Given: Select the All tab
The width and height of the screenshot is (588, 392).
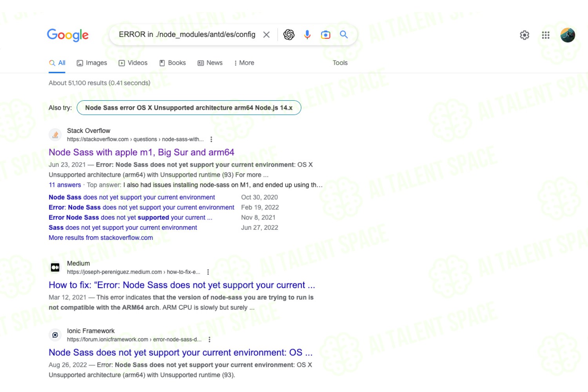Looking at the screenshot, I should point(57,63).
